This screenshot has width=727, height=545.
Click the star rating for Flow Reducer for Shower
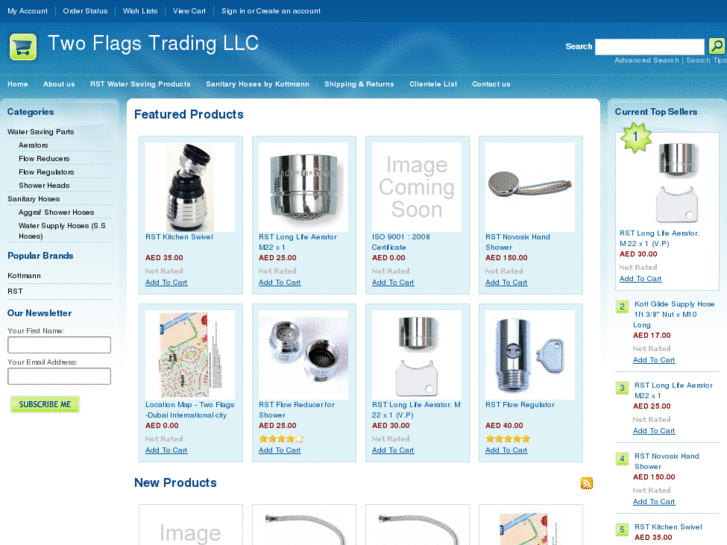(281, 439)
